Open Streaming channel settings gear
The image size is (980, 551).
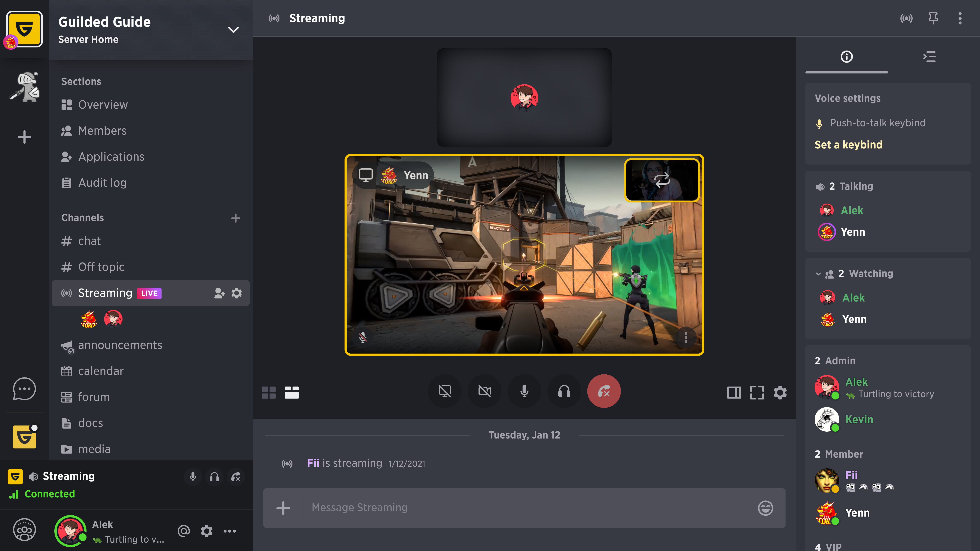point(237,293)
